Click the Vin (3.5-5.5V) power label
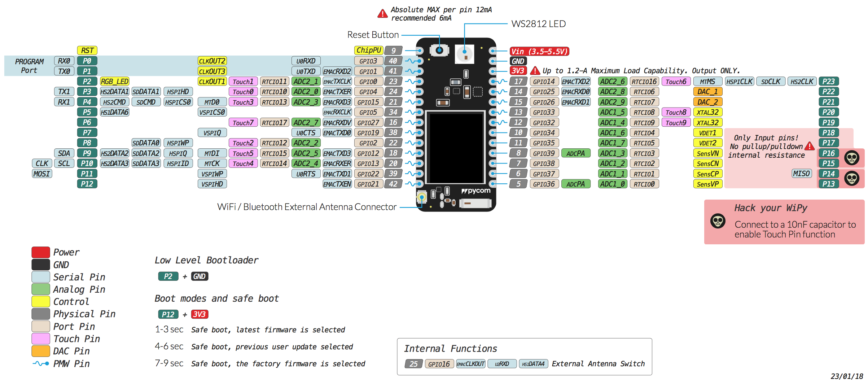The width and height of the screenshot is (868, 384). click(x=539, y=51)
